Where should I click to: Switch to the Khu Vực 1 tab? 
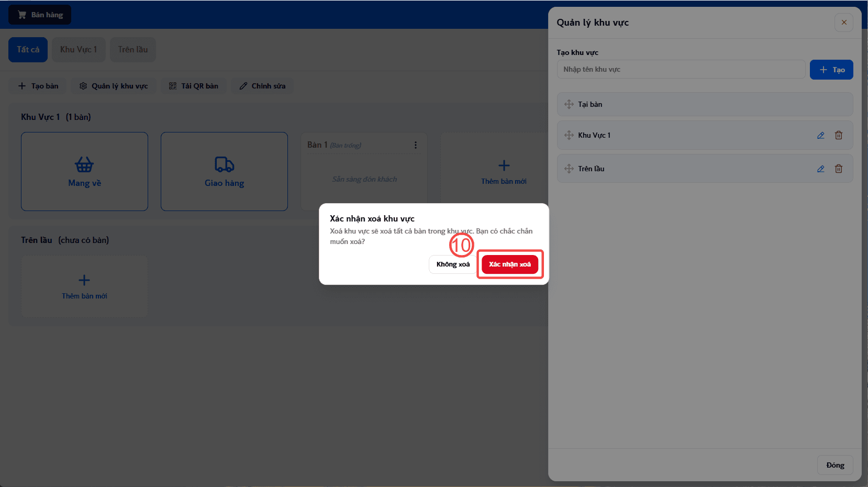click(79, 50)
